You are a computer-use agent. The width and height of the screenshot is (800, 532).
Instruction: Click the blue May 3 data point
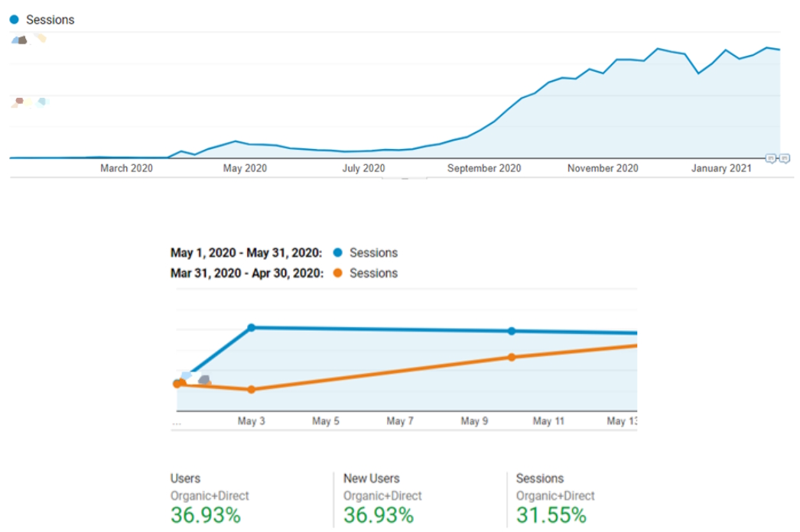pyautogui.click(x=252, y=327)
